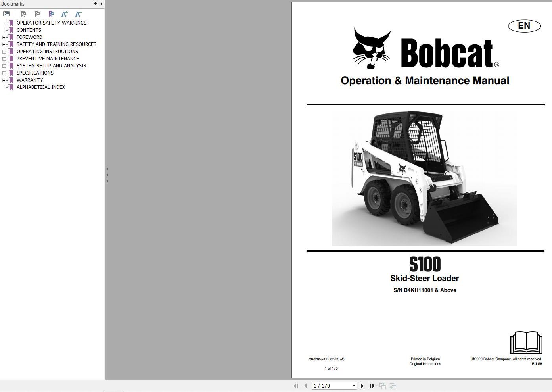Expand the FOREWORD bookmark

(x=4, y=37)
